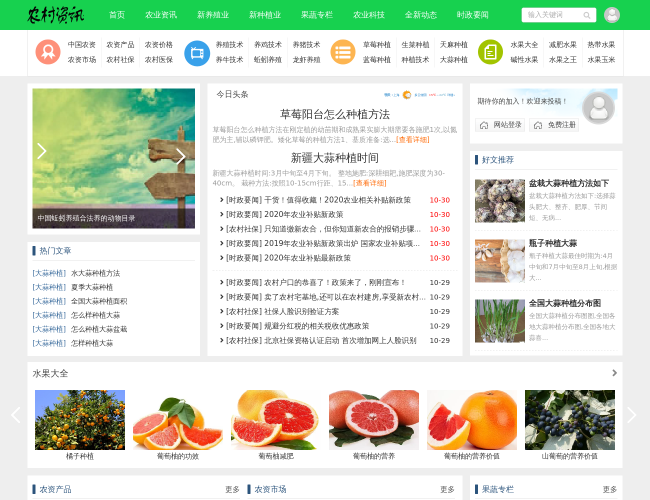Open the 首页 nav item
Viewport: 650px width, 500px height.
click(x=117, y=15)
